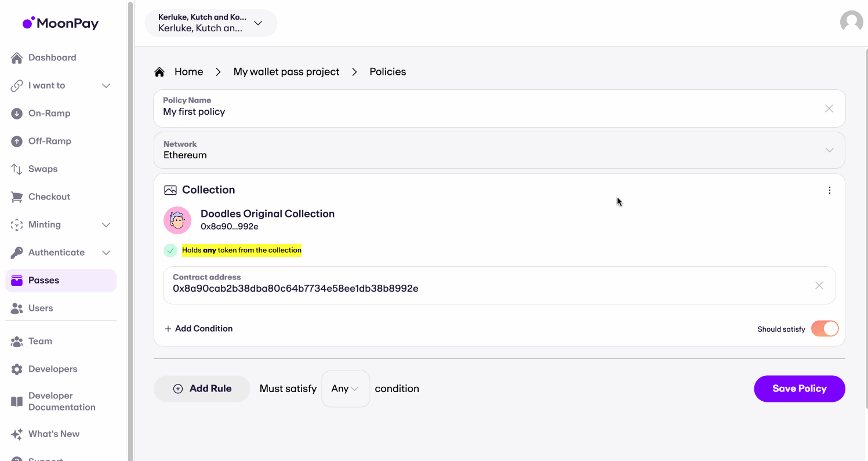Screen dimensions: 868x461
Task: Expand the Minting sidebar submenu
Action: [x=106, y=225]
